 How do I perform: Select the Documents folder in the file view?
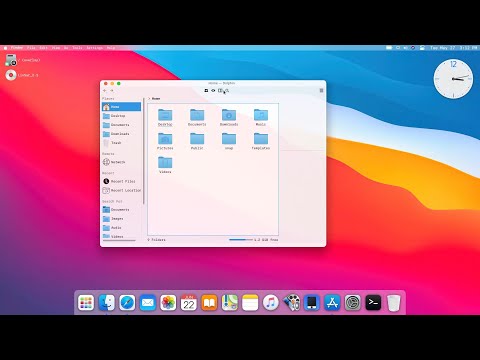[197, 117]
